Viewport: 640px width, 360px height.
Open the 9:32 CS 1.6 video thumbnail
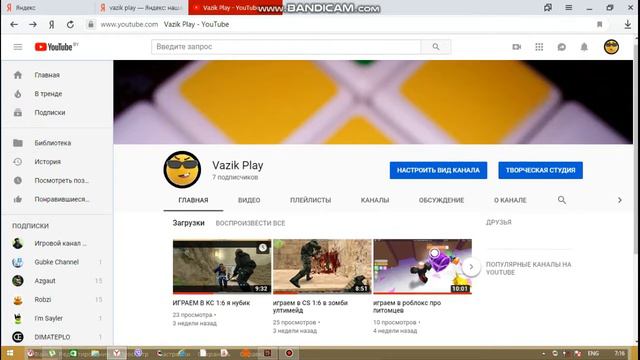[x=222, y=267]
